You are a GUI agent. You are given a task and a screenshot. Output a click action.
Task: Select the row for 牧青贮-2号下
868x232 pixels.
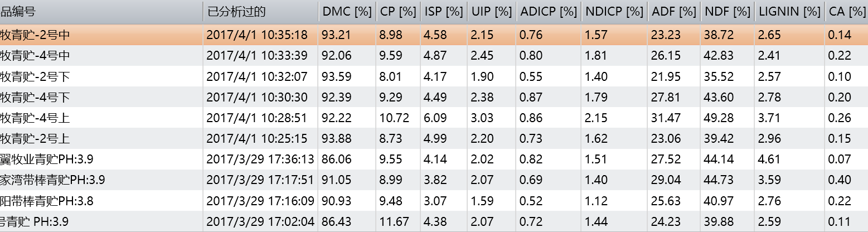click(434, 76)
